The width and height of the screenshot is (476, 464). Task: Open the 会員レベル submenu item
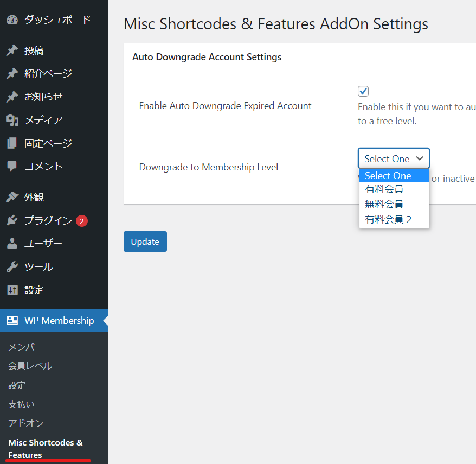click(30, 366)
